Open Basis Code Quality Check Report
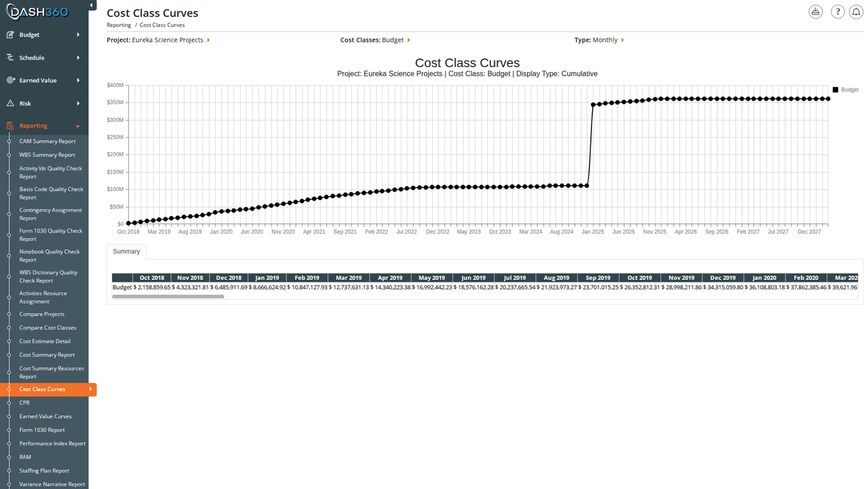Viewport: 868px width, 489px height. (x=51, y=193)
